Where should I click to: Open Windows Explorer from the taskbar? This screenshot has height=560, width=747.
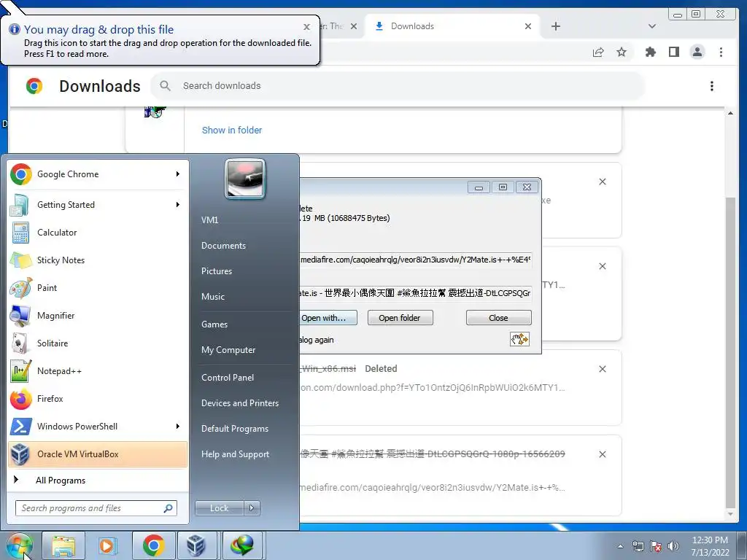63,545
